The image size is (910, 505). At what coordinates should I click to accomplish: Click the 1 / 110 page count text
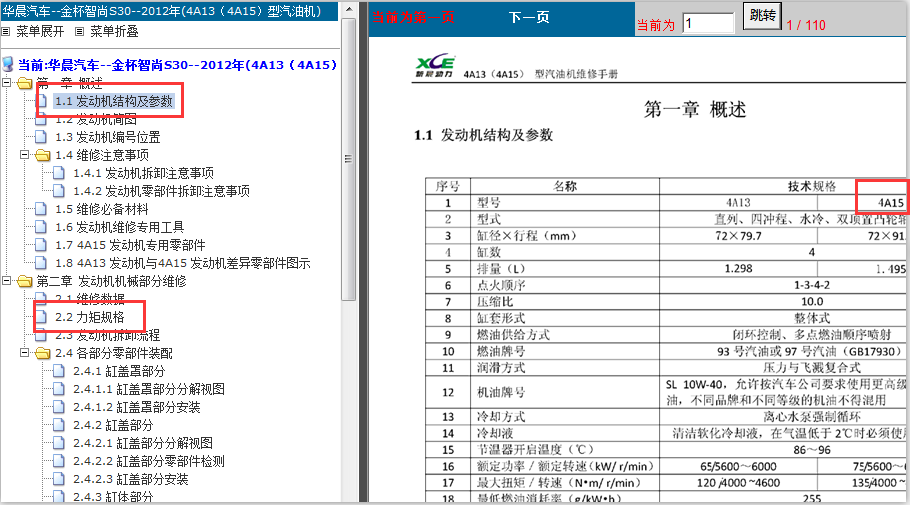806,25
